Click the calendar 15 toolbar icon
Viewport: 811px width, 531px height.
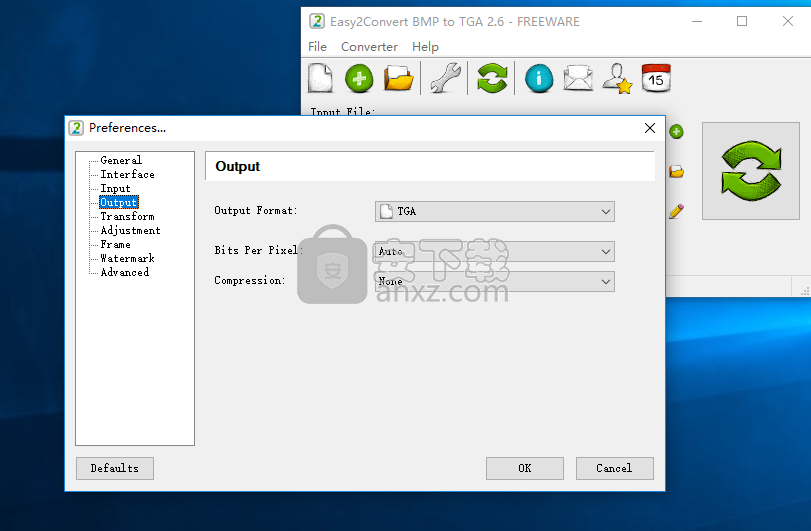(x=656, y=78)
